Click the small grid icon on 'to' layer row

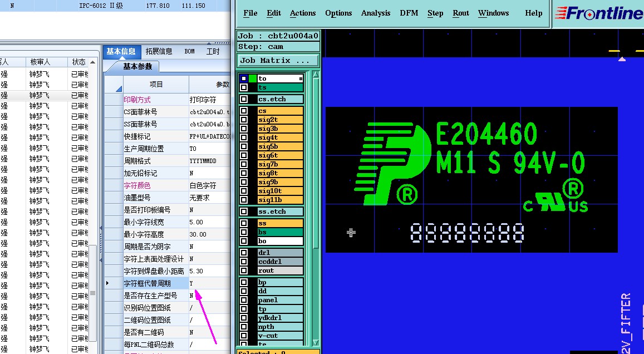pyautogui.click(x=301, y=78)
